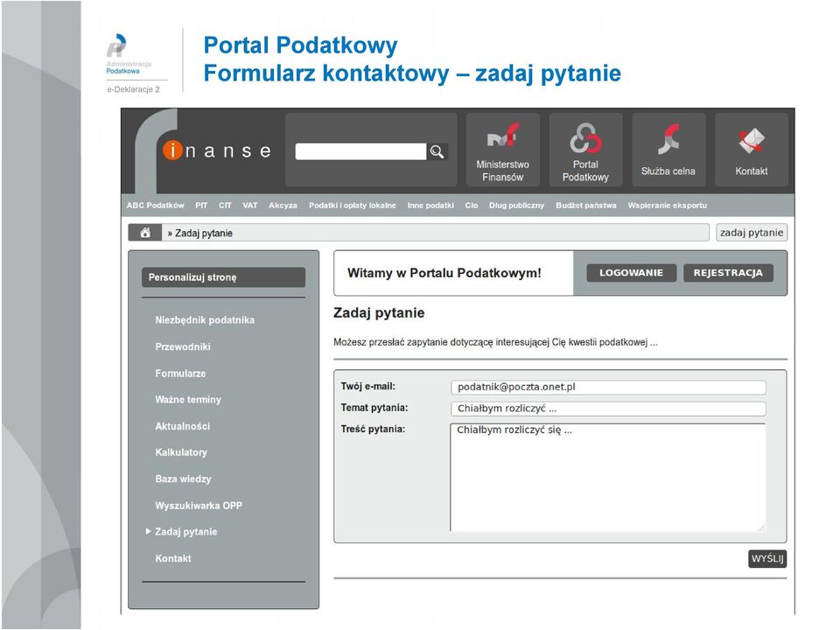
Task: Focus the site search field
Action: [360, 151]
